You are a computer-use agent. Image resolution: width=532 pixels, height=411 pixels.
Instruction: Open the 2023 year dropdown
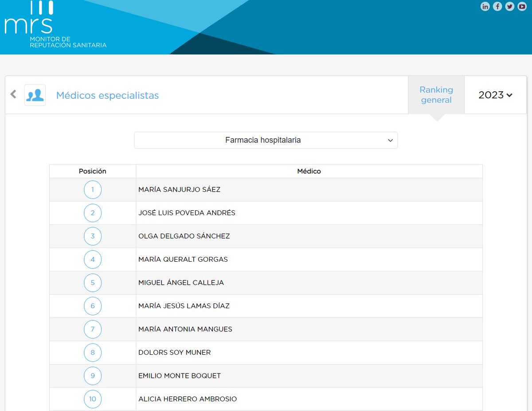coord(496,95)
